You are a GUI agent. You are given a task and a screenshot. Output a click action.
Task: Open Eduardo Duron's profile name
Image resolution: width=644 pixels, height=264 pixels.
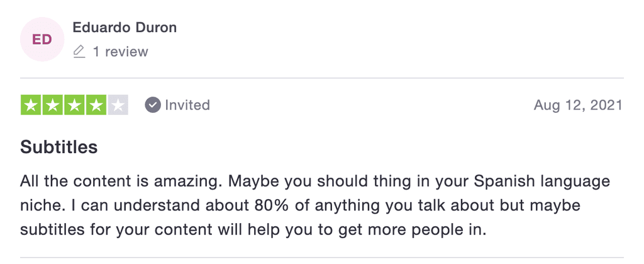point(125,28)
